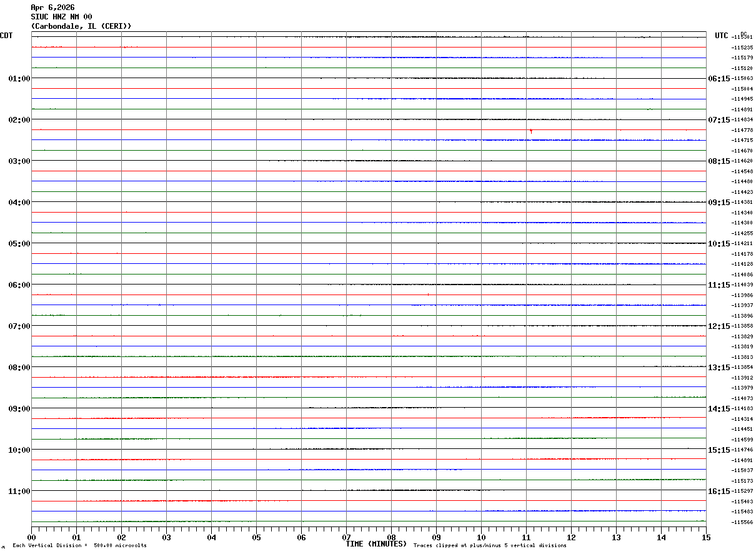Click the -115566 DC offset value

point(742,522)
